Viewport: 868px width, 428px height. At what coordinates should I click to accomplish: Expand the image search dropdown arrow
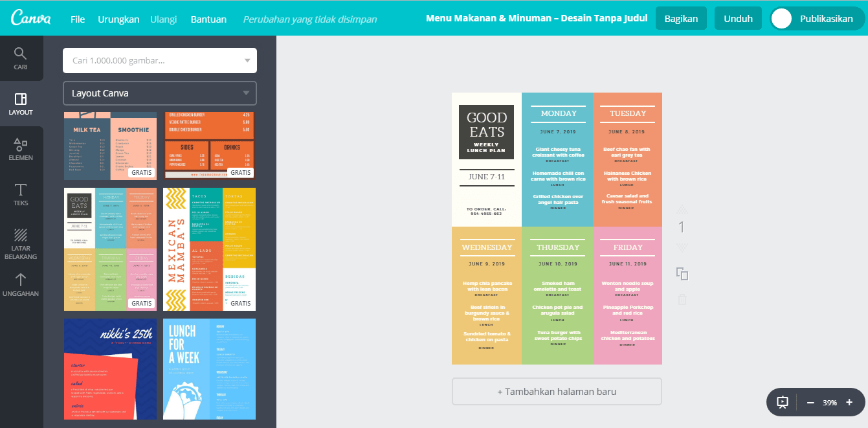(x=247, y=61)
